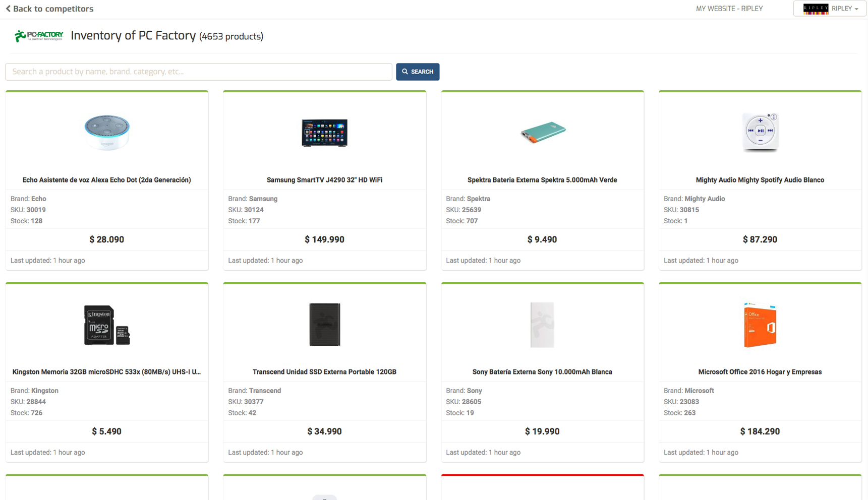The height and width of the screenshot is (500, 868).
Task: Click the product search input field
Action: pos(198,72)
